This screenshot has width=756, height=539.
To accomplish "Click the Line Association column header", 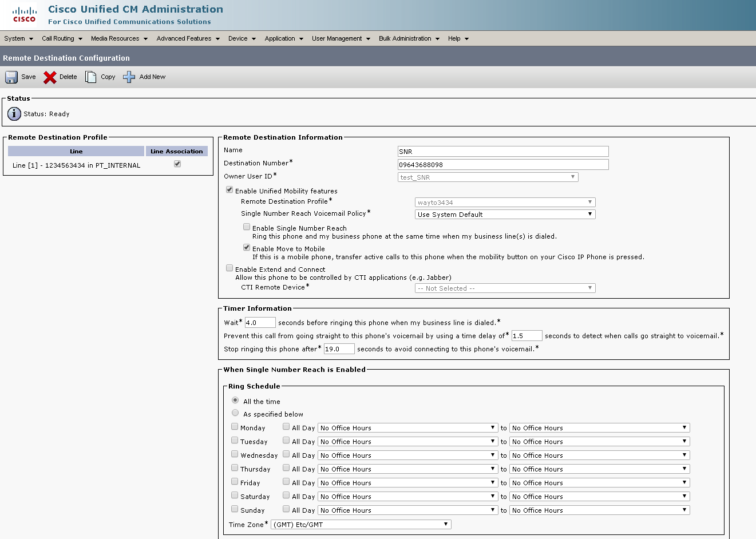I will [177, 151].
